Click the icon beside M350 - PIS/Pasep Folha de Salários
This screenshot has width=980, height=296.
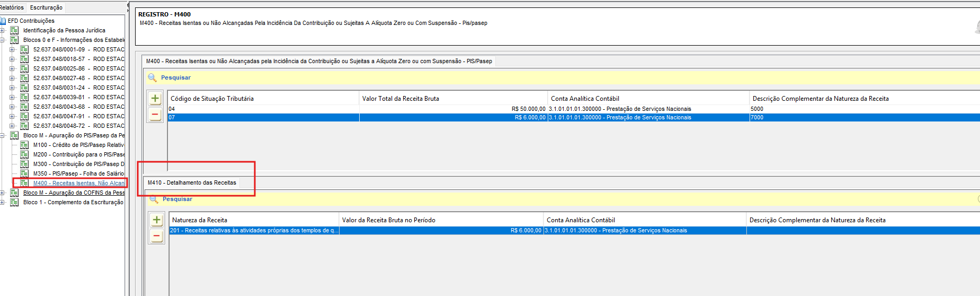pyautogui.click(x=24, y=173)
